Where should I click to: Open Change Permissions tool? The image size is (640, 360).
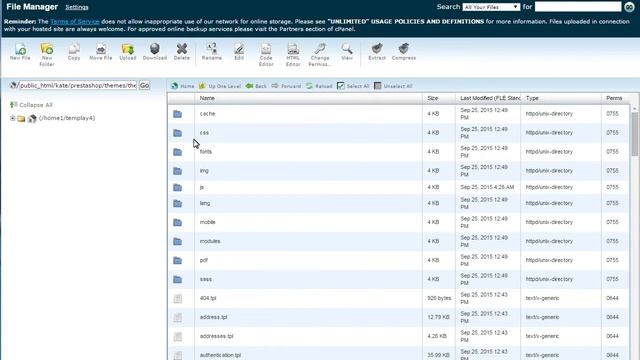(320, 55)
